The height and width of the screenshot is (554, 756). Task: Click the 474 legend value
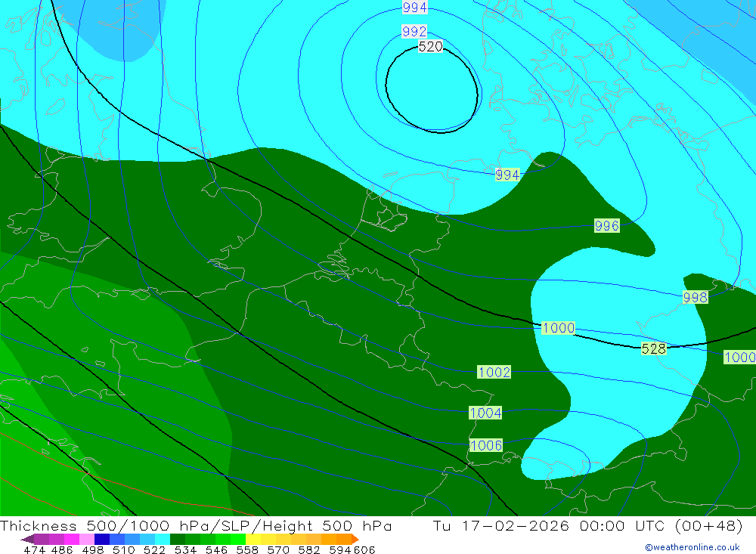click(x=34, y=549)
